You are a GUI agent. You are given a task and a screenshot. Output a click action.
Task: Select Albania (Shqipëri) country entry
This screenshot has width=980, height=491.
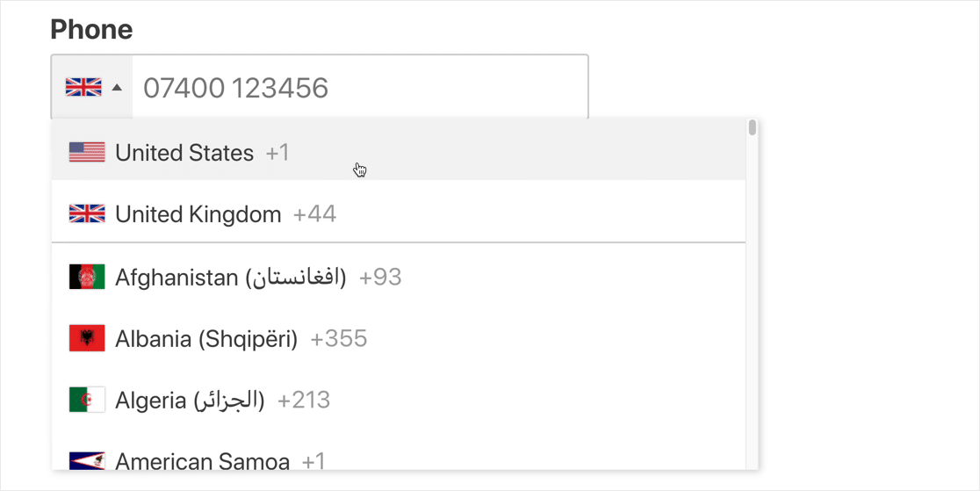[206, 339]
